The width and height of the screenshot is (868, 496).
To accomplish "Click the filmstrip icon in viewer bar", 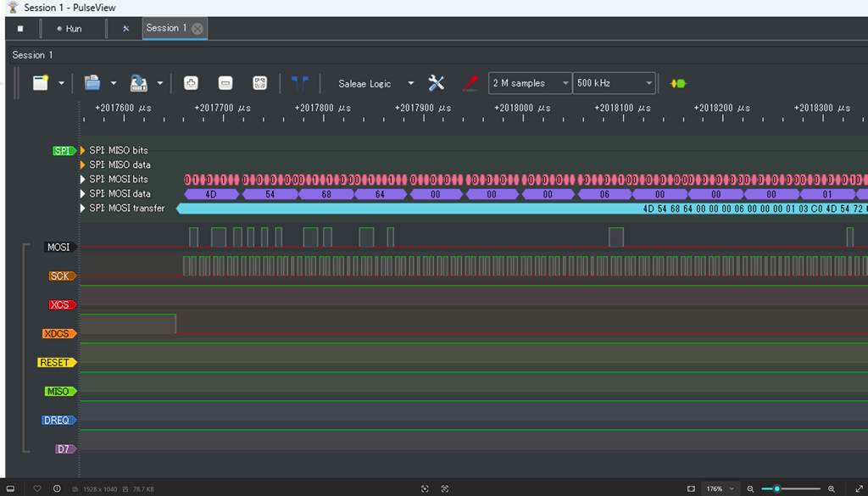I will point(10,489).
